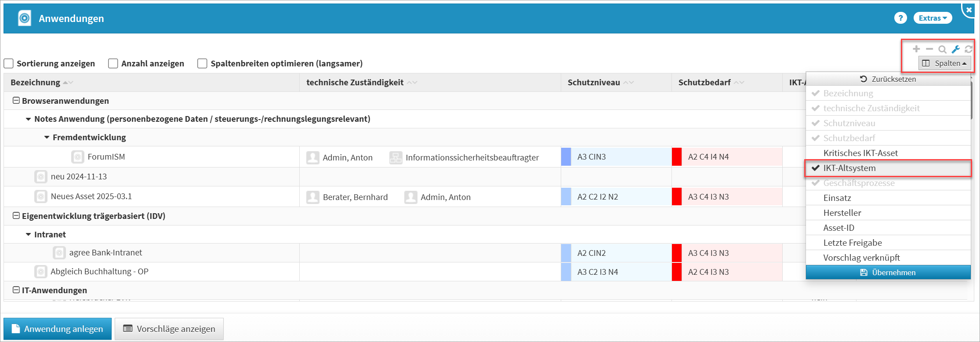The height and width of the screenshot is (342, 980).
Task: Enable Spaltenbreiten optimieren checkbox
Action: pos(202,63)
